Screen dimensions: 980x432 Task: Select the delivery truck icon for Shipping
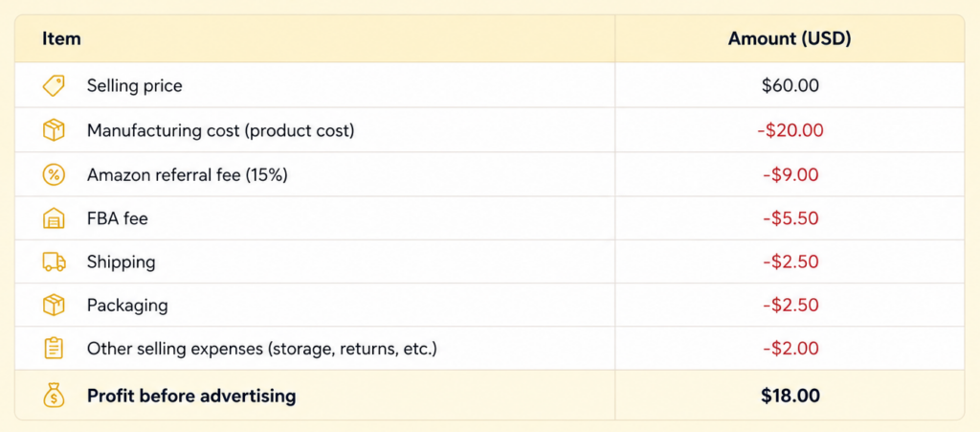(54, 261)
